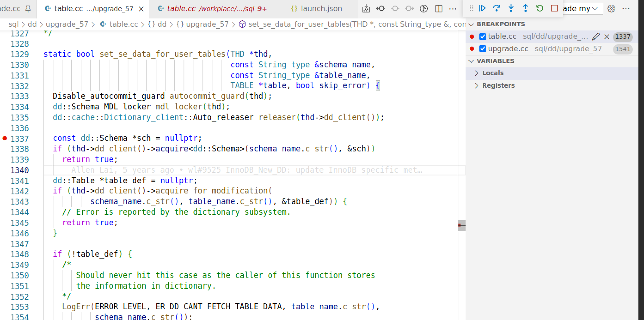The width and height of the screenshot is (644, 320).
Task: Click the Step Out debug icon
Action: coord(525,8)
